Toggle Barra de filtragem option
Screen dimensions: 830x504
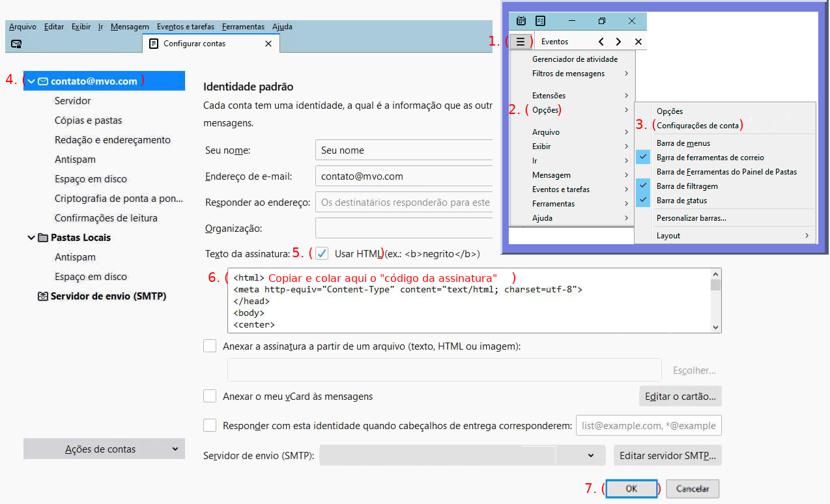(x=724, y=186)
